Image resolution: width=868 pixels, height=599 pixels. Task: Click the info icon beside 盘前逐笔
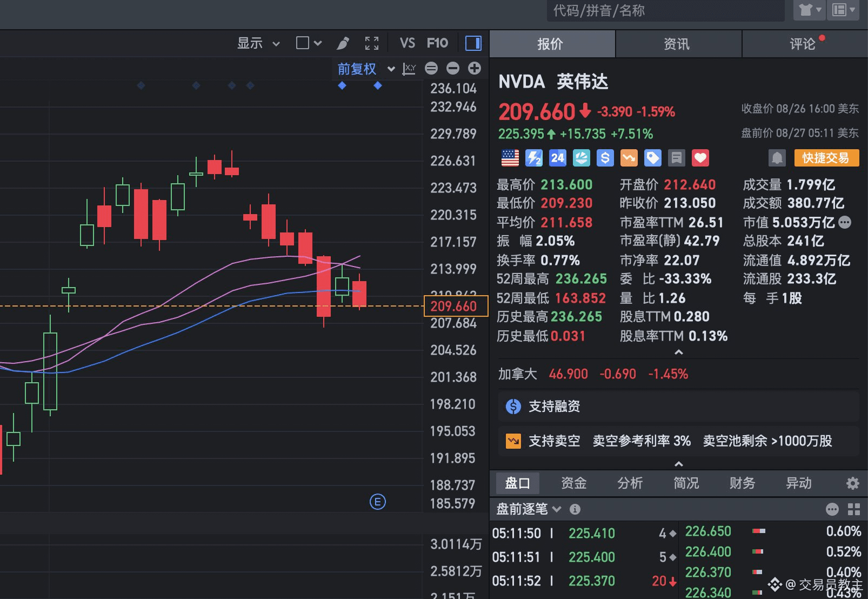(575, 509)
